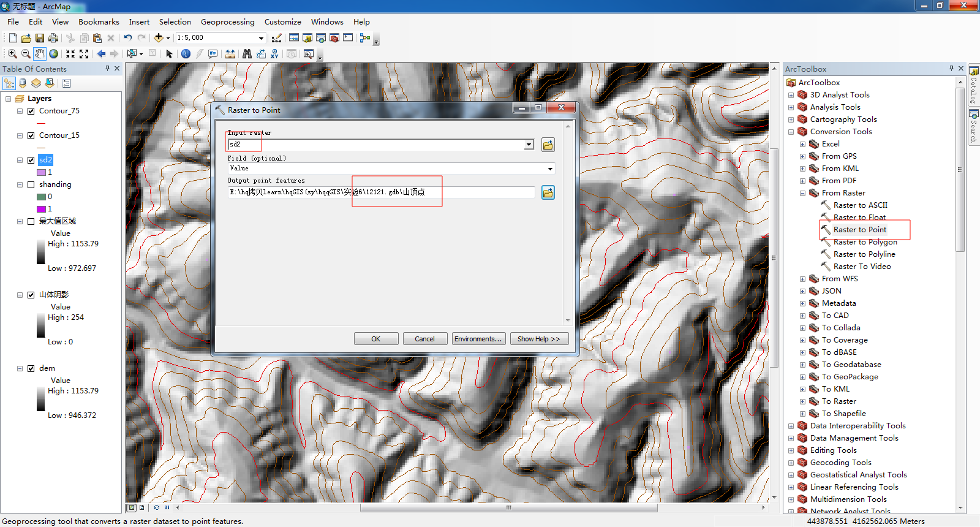Save the map with the floppy disk icon
This screenshot has height=527, width=980.
(39, 38)
